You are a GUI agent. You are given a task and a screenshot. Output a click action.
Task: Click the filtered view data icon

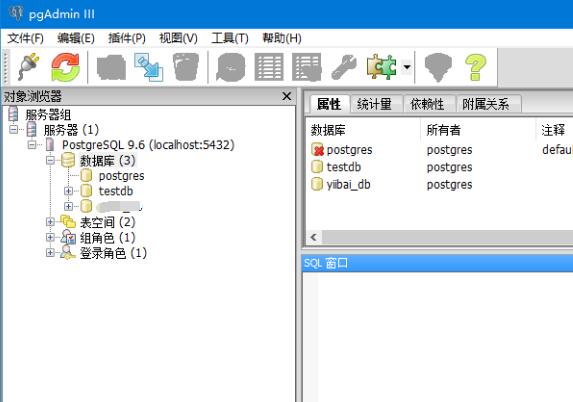pos(307,67)
